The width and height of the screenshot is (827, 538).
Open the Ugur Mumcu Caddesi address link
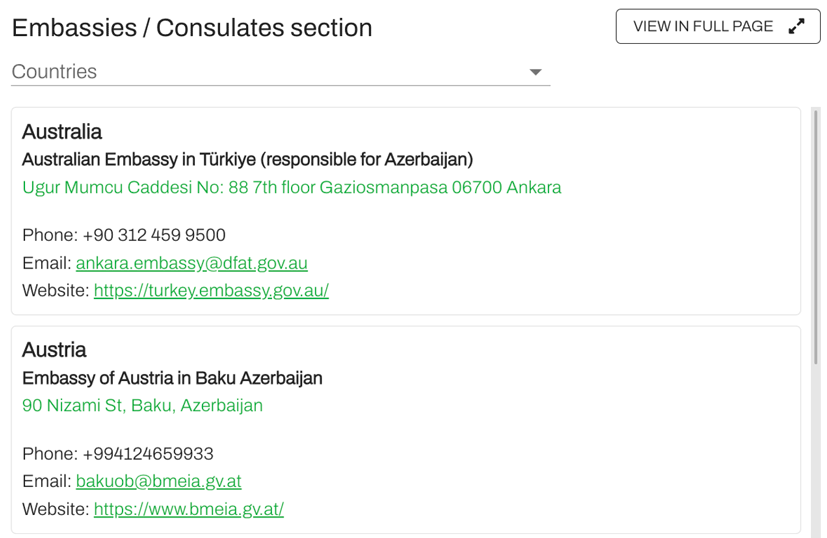[291, 187]
